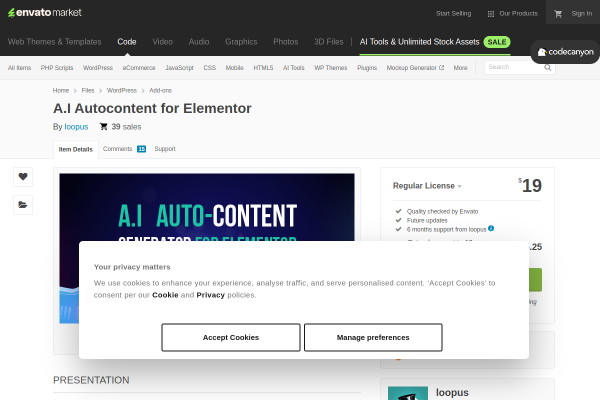600x400 pixels.
Task: Click Accept Cookies button
Action: click(231, 337)
